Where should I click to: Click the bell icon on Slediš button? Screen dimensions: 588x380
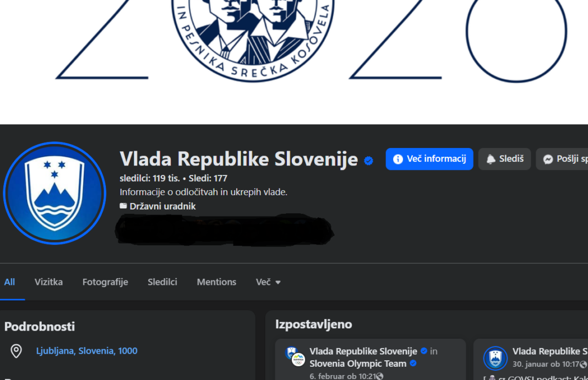[491, 159]
